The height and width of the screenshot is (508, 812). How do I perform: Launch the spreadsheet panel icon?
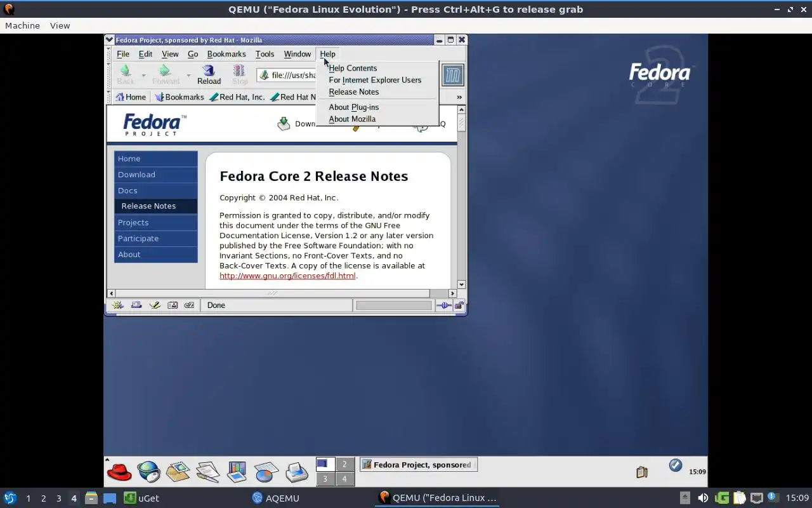(266, 472)
